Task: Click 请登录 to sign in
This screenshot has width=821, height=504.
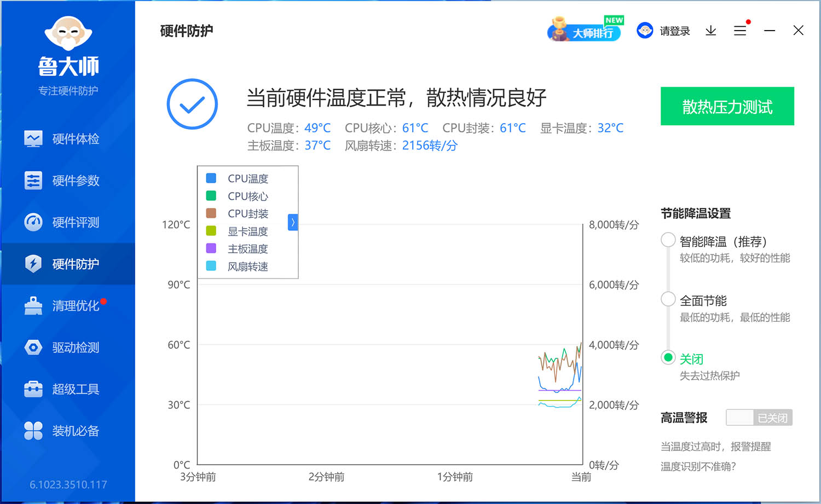Action: [x=674, y=31]
